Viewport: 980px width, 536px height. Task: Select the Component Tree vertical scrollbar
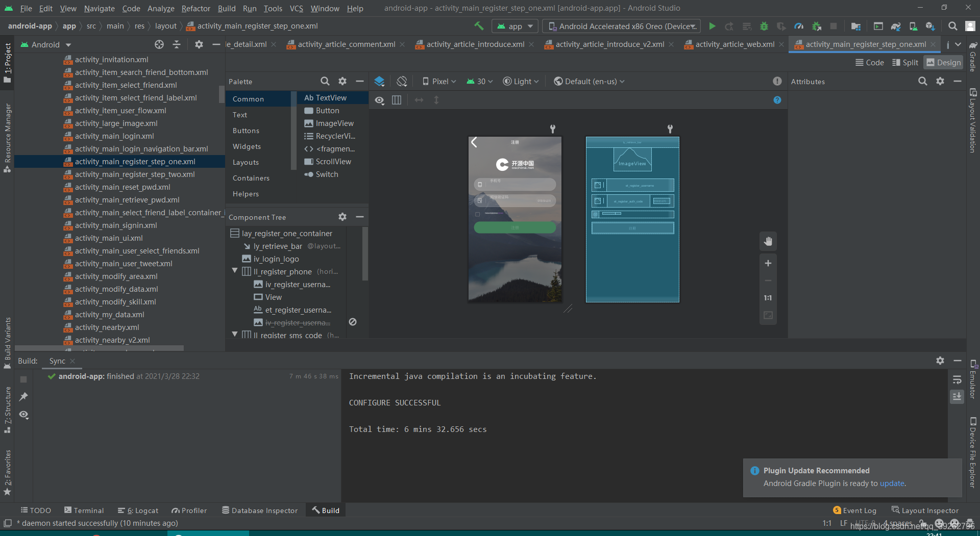click(x=365, y=254)
